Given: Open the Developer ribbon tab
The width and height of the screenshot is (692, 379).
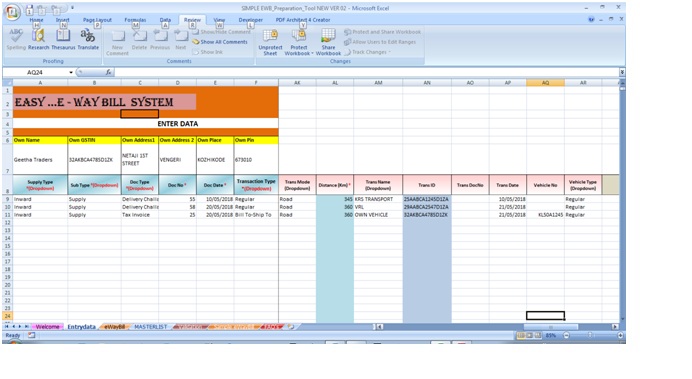Looking at the screenshot, I should tap(250, 20).
